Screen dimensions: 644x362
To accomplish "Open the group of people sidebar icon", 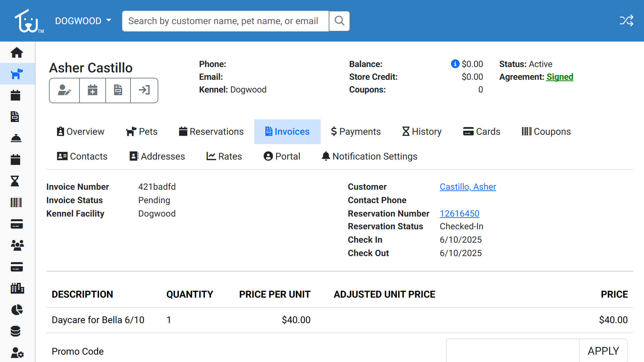I will point(17,245).
